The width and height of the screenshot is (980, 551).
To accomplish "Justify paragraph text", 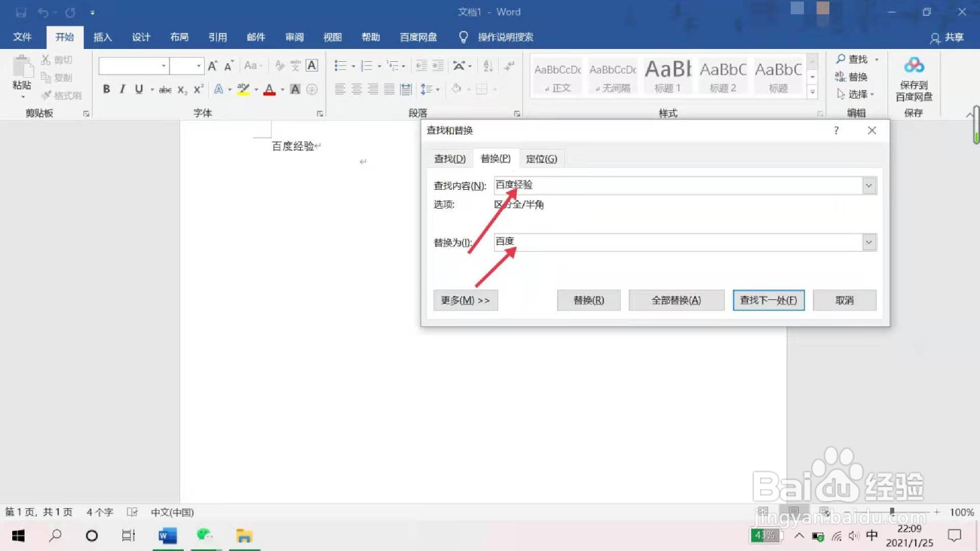I will [x=389, y=89].
